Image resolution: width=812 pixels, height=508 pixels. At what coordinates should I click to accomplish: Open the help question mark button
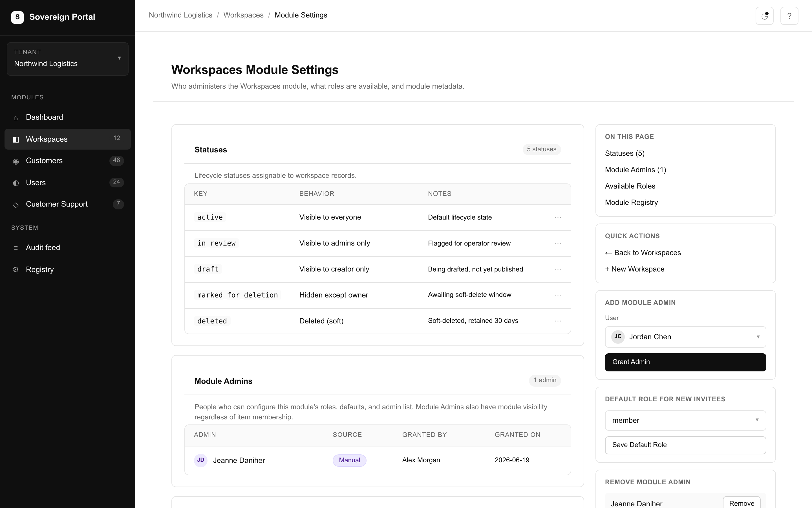click(789, 16)
